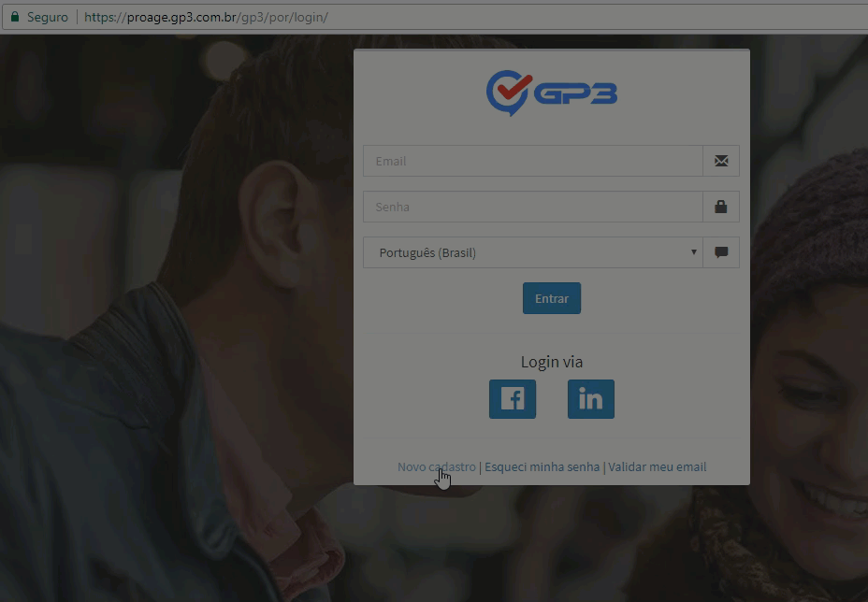
Task: Click the Login via heading text
Action: 551,362
